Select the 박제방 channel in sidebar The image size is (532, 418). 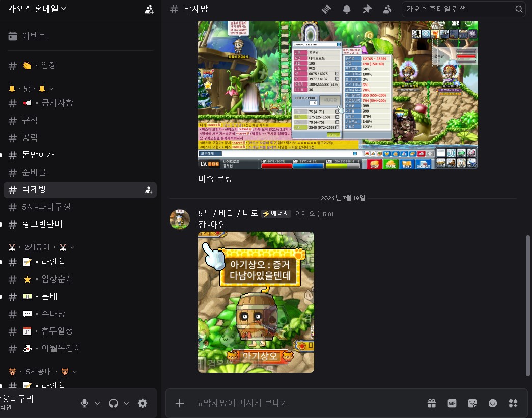[80, 190]
